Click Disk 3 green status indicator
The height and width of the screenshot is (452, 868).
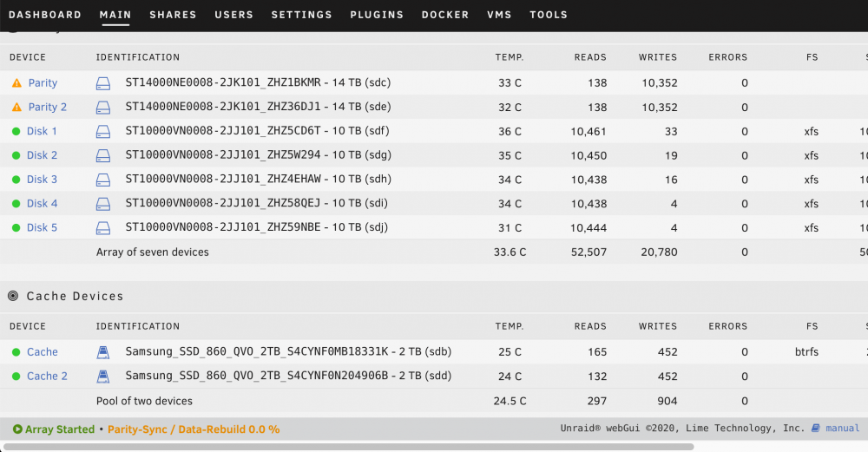[16, 180]
